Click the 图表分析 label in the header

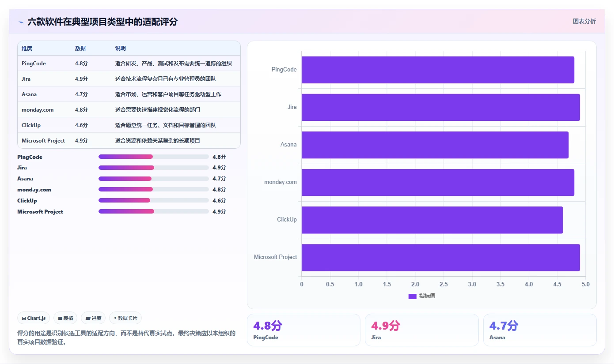pos(584,21)
